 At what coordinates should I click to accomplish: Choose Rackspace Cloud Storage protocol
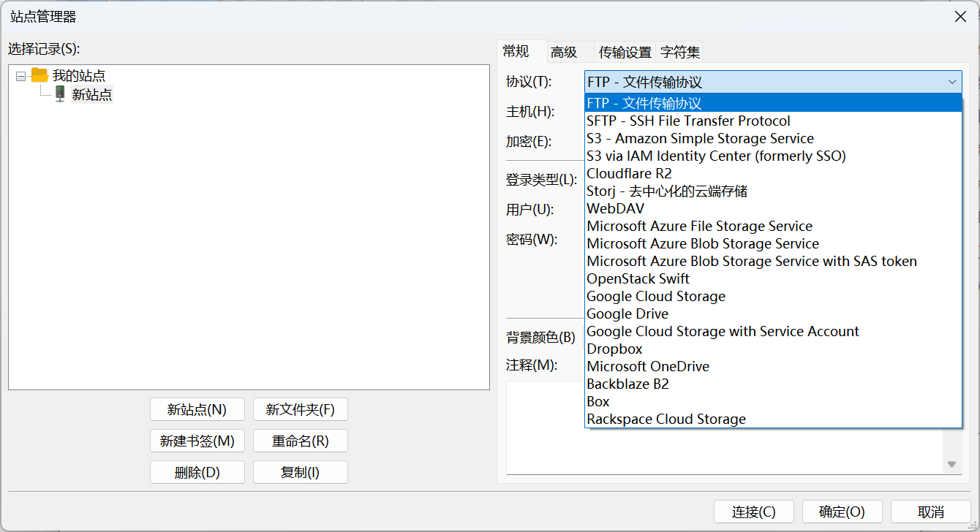(x=773, y=419)
